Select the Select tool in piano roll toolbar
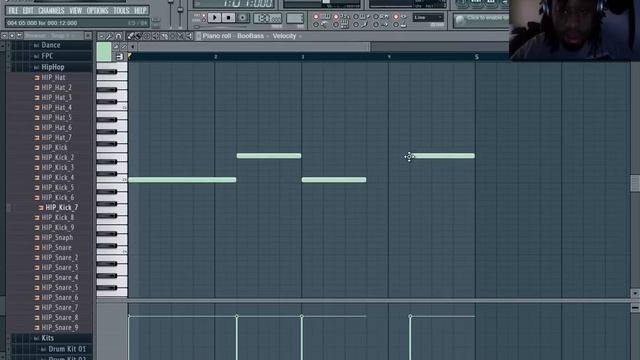The image size is (640, 360). click(x=172, y=36)
